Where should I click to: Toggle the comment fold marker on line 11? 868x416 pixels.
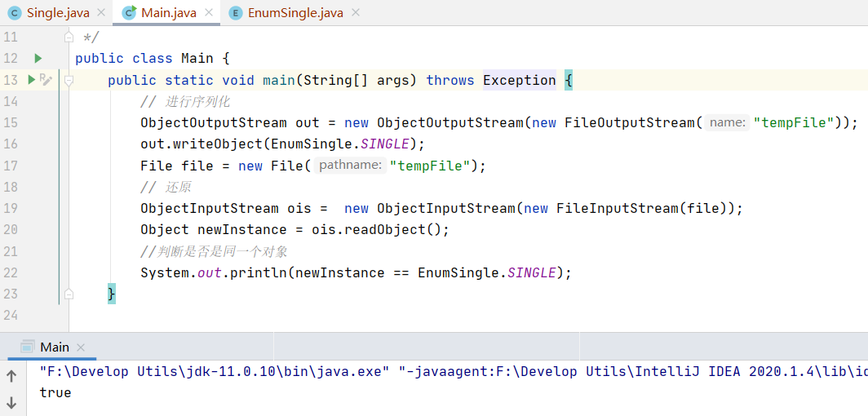pyautogui.click(x=69, y=38)
